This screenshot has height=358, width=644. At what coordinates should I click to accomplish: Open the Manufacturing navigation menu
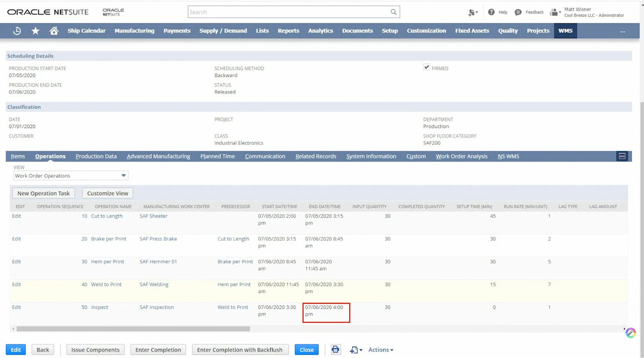tap(134, 31)
